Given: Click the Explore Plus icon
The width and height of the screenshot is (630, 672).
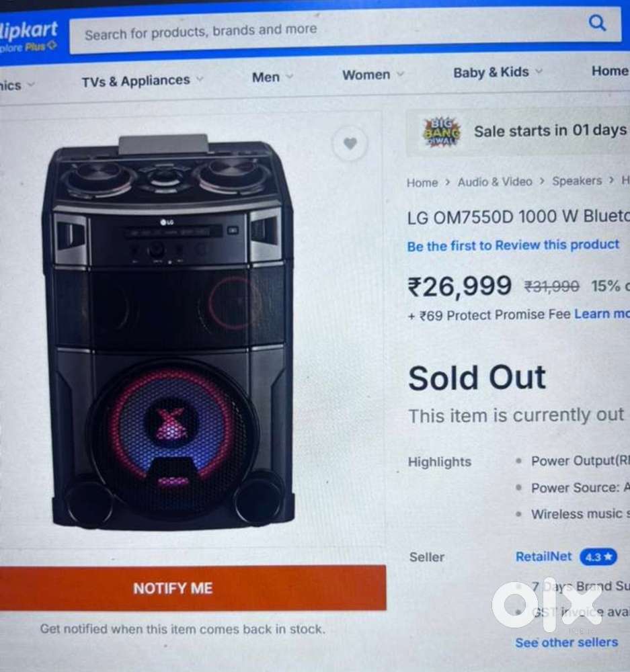Looking at the screenshot, I should point(52,45).
